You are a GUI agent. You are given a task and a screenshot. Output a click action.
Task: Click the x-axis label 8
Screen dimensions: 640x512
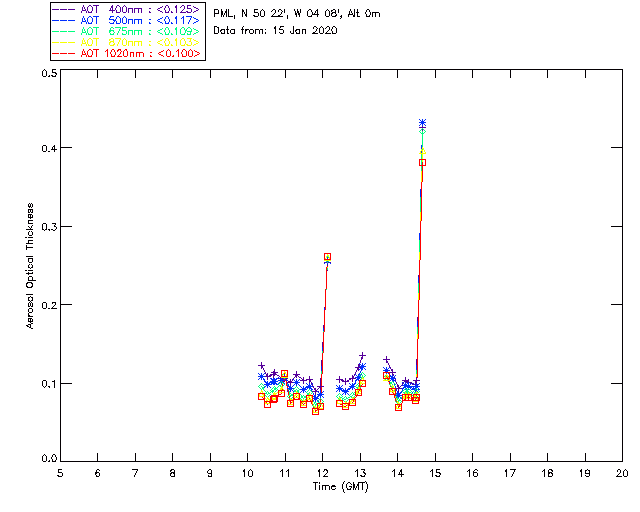click(x=173, y=474)
